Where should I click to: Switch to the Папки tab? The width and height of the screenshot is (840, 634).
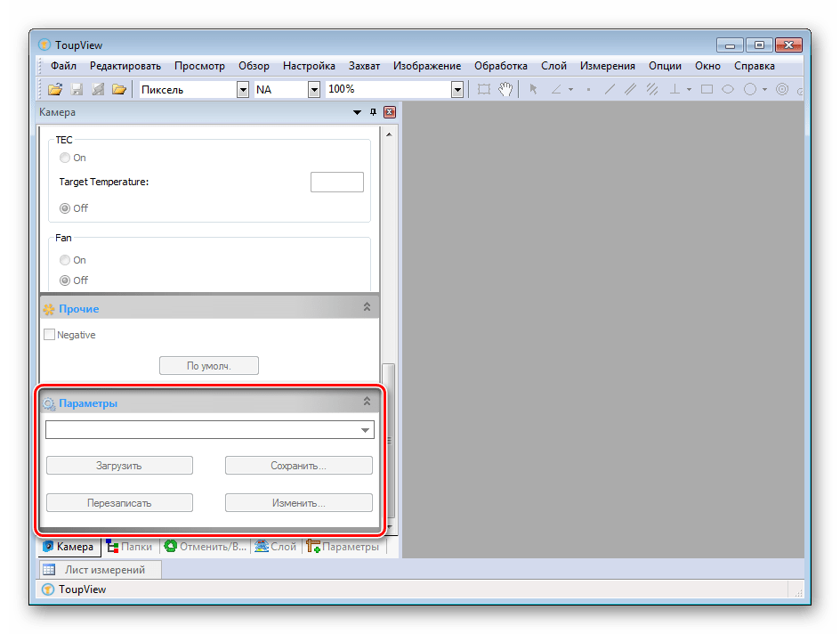coord(130,546)
